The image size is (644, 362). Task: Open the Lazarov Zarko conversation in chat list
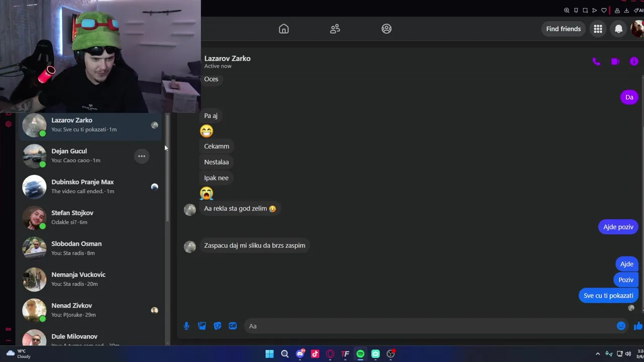(x=91, y=125)
